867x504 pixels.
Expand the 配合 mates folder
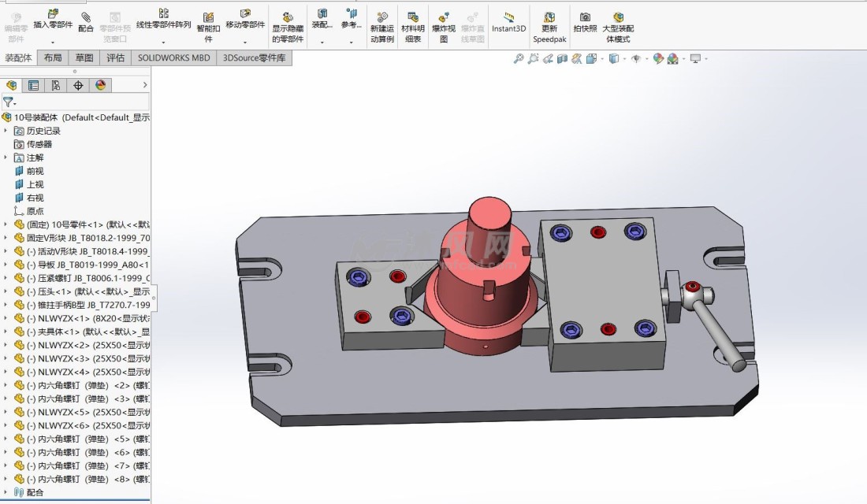tap(6, 492)
